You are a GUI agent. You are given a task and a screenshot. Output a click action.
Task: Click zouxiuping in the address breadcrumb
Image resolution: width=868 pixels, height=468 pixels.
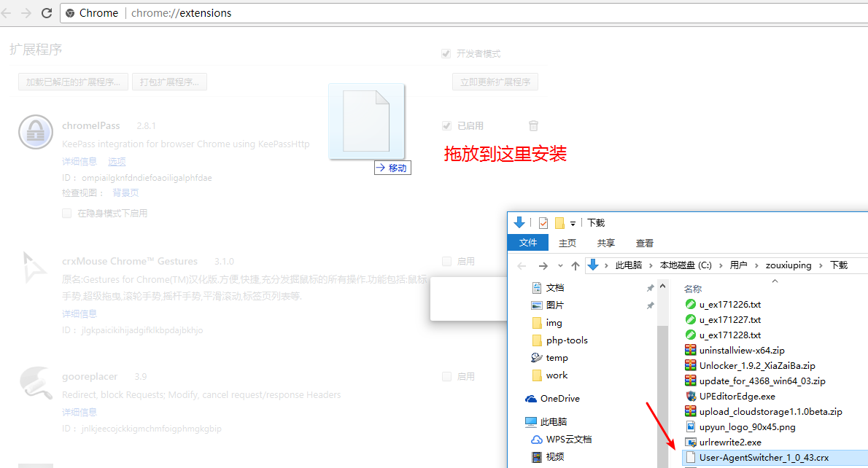coord(788,265)
